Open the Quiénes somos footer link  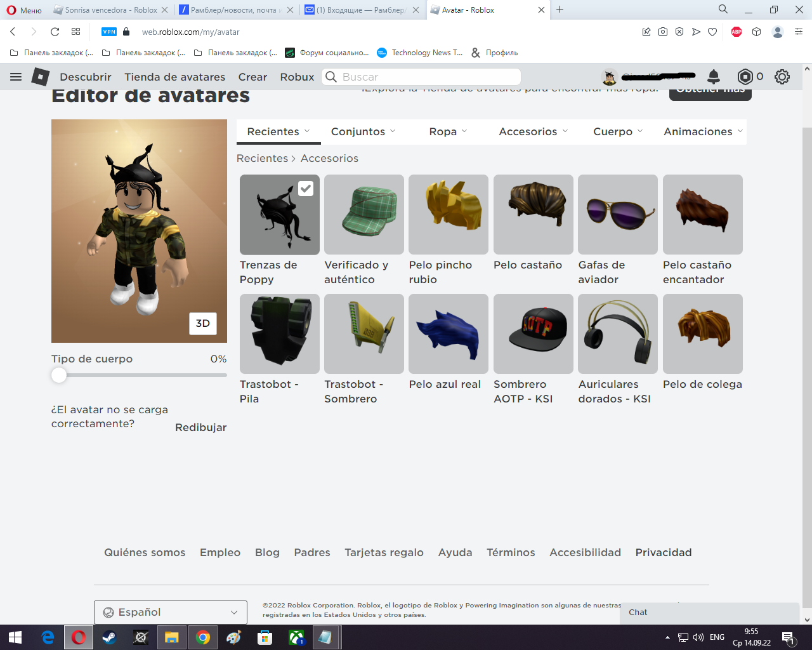click(145, 552)
